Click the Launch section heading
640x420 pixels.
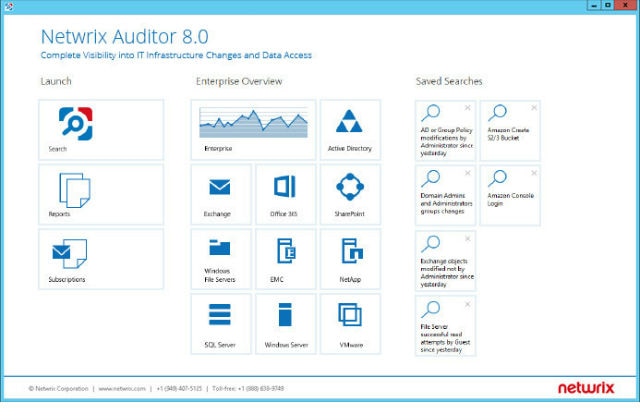(56, 81)
